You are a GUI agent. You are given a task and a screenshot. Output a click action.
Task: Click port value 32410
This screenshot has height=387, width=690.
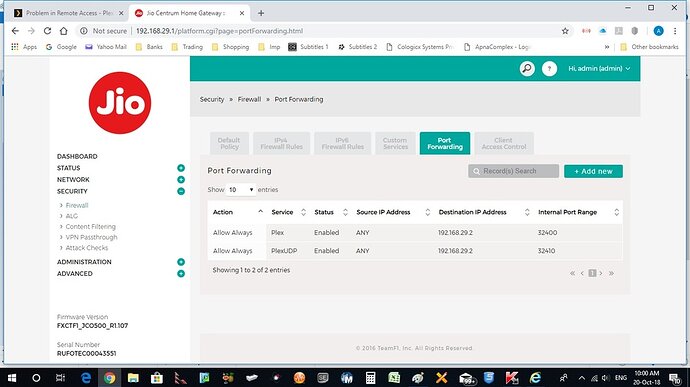tap(546, 251)
